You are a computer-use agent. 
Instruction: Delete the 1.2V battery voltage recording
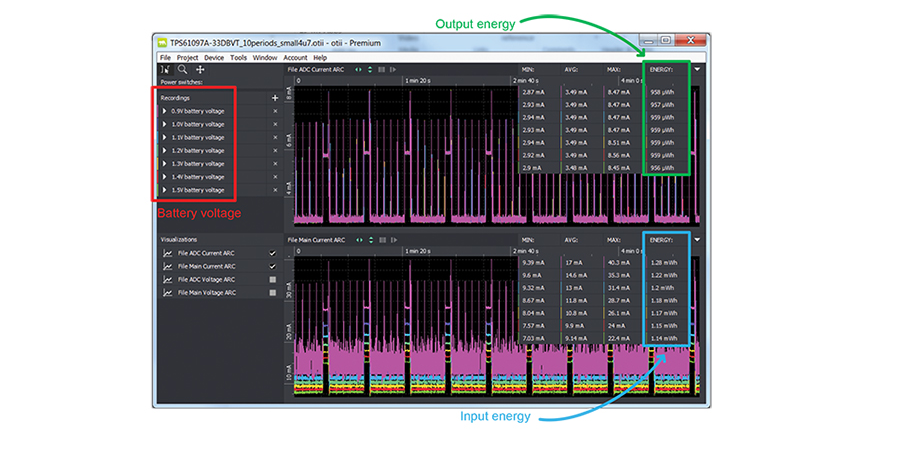(275, 151)
